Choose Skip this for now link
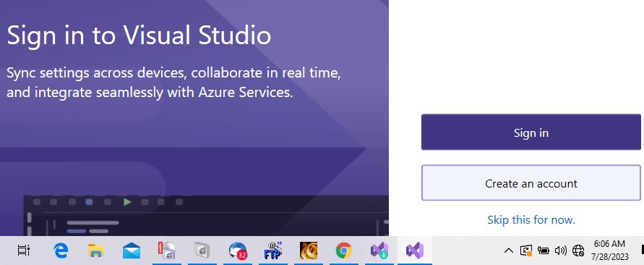 (x=531, y=219)
